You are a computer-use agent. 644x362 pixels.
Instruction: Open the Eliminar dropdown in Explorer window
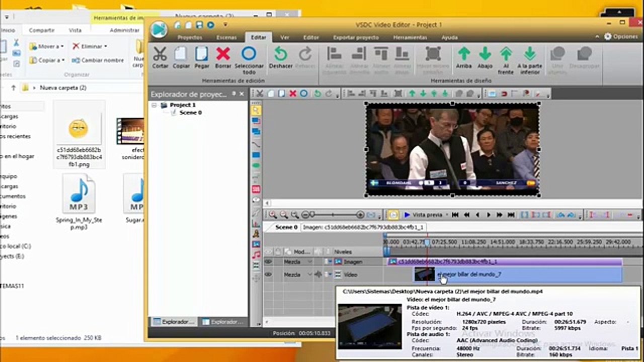(90, 46)
